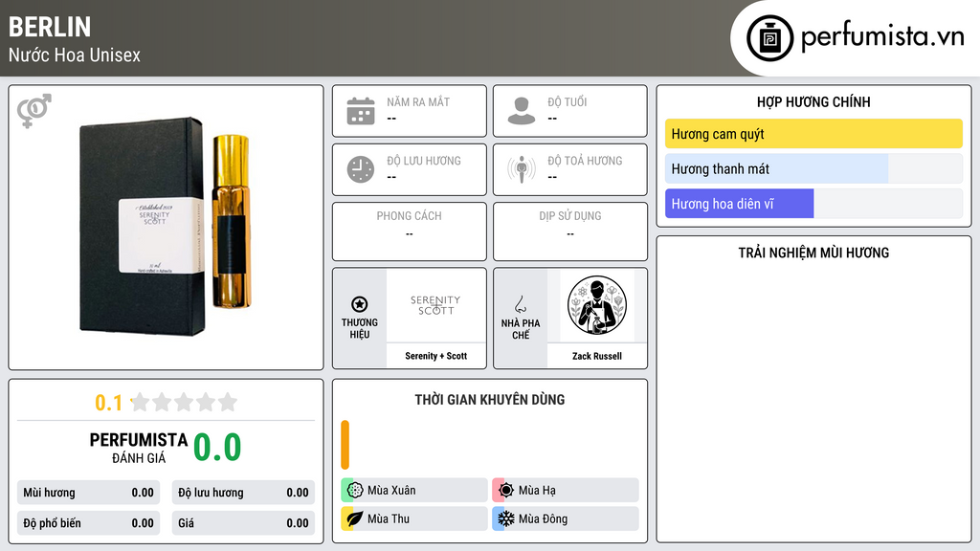Open the Serenity + Scott brand logo image
This screenshot has width=980, height=551.
[435, 305]
